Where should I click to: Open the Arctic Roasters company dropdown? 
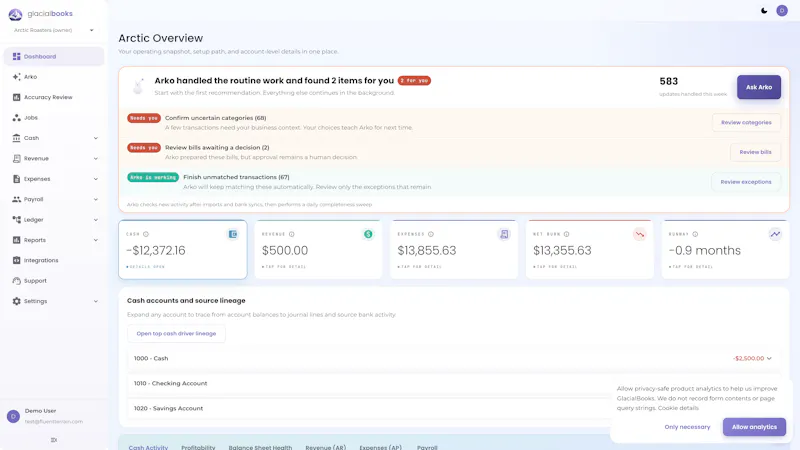[x=54, y=30]
